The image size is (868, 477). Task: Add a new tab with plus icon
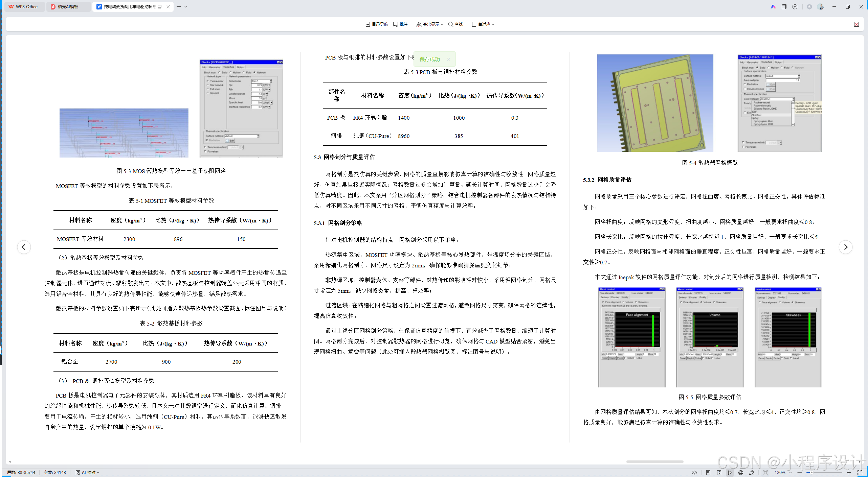tap(179, 7)
